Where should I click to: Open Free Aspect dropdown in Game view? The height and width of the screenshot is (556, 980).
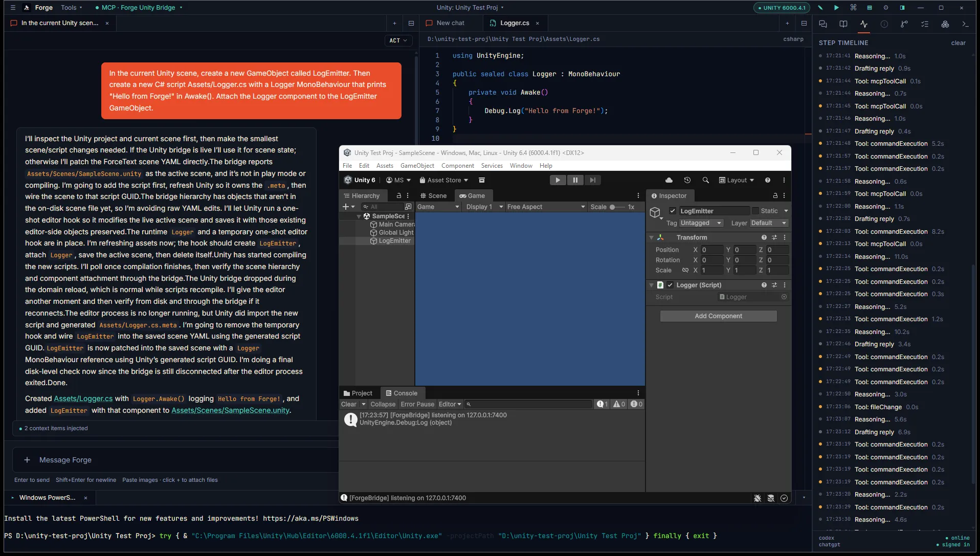(546, 207)
